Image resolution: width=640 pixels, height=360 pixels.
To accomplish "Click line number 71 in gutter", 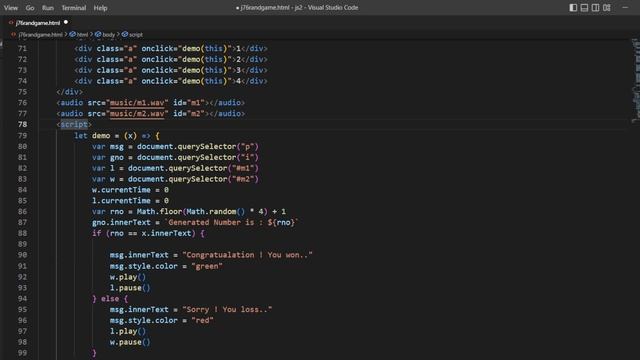I will [22, 49].
